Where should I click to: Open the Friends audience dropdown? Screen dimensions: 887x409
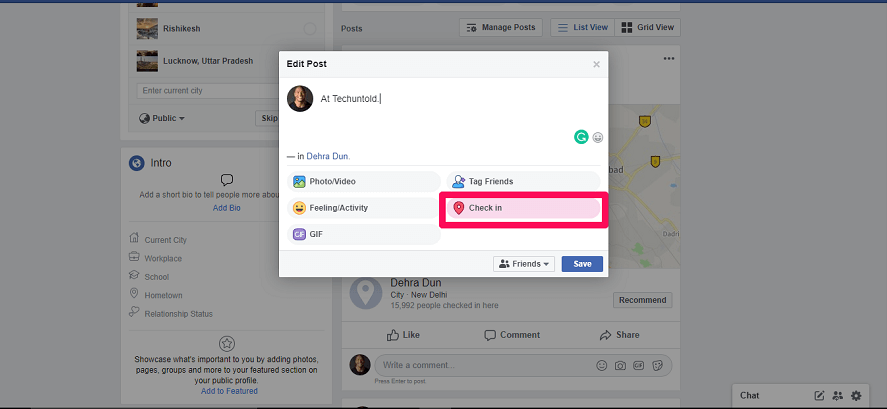[524, 264]
